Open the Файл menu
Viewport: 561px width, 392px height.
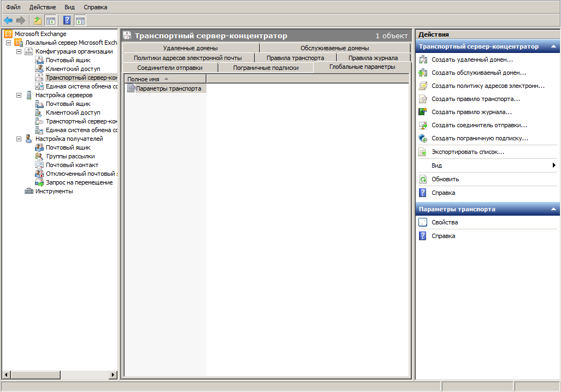[x=13, y=7]
